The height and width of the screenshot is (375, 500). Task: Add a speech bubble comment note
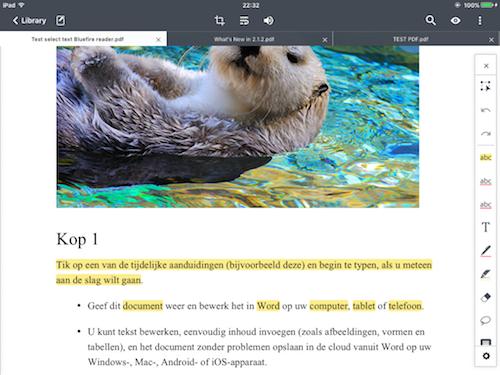tap(486, 320)
